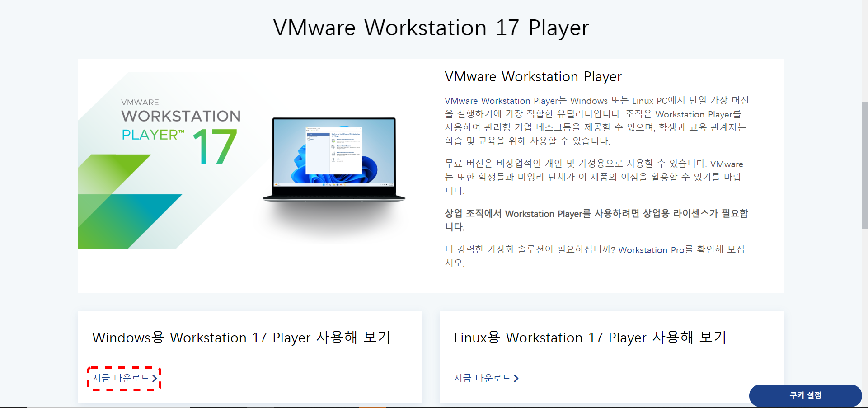The width and height of the screenshot is (868, 408).
Task: Click page vertical scrollbar thumb
Action: click(x=864, y=165)
